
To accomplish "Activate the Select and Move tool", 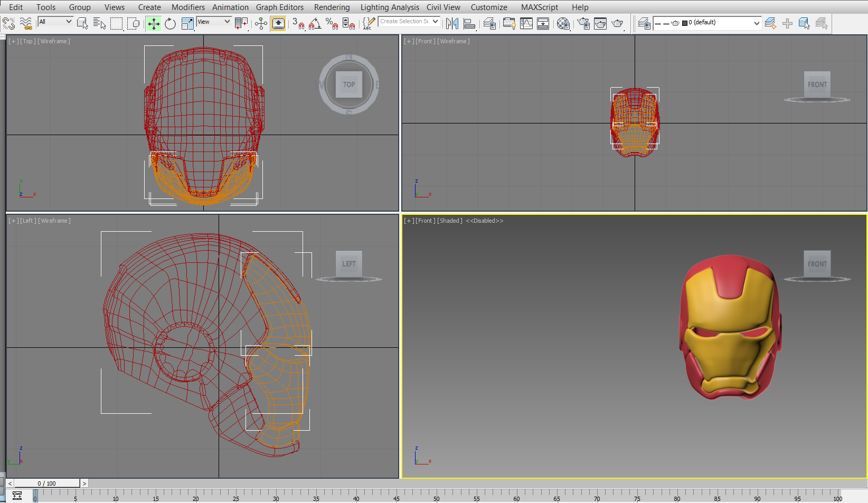I will click(x=154, y=23).
